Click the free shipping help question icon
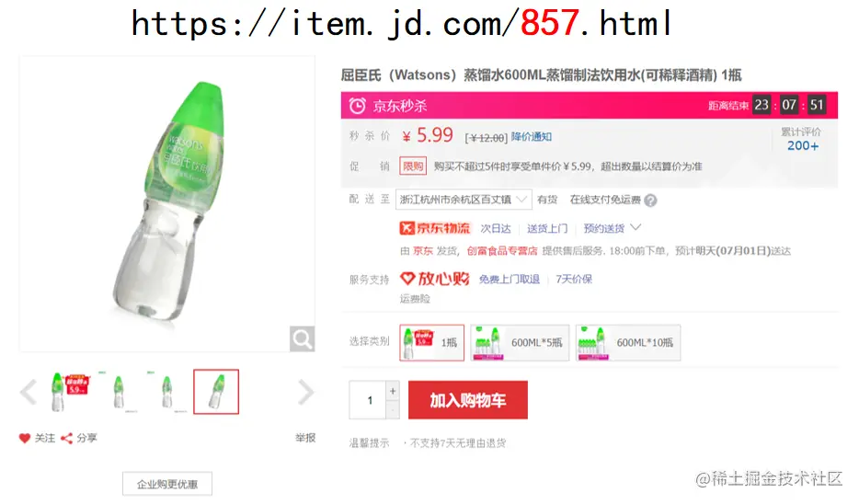Screen dimensions: 859x504 tap(650, 200)
